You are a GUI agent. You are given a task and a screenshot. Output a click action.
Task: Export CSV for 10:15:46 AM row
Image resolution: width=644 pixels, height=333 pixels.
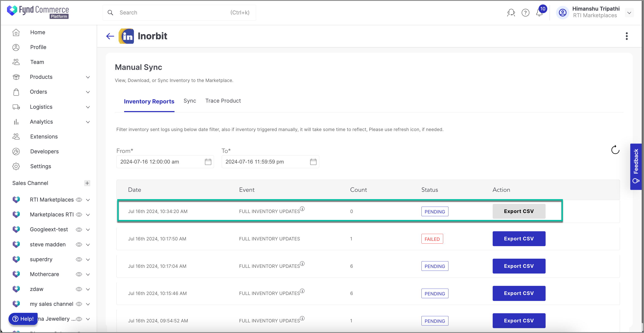[519, 293]
